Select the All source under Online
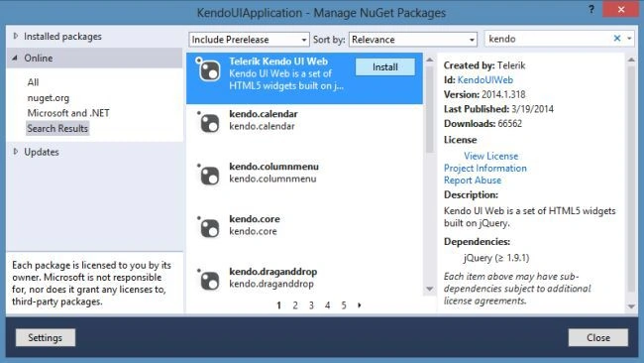Screen dimensions: 644x363 coord(34,82)
